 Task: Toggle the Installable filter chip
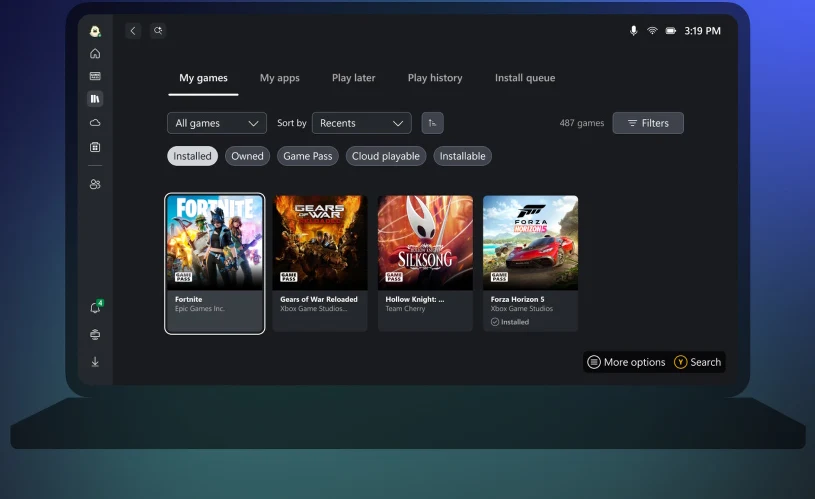click(463, 156)
